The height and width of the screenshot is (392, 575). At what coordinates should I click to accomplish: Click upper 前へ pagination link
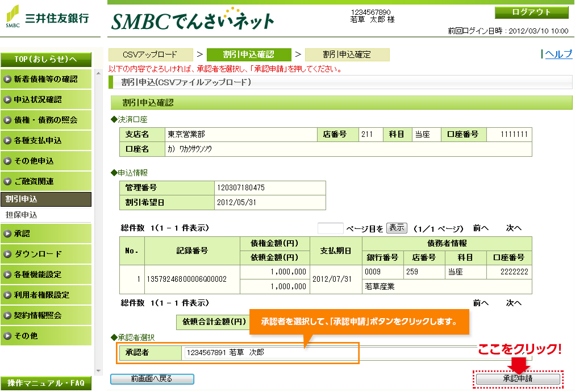(481, 228)
